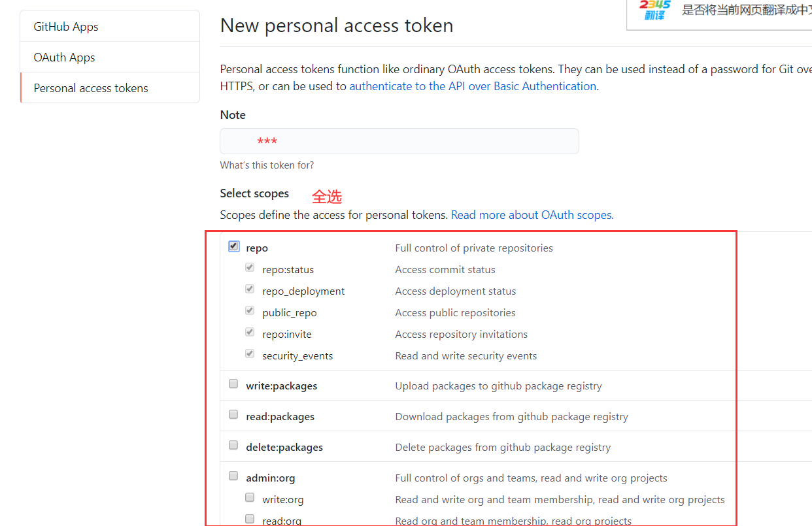Focus the Note text input field
Screen dimensions: 812x526
coord(399,141)
